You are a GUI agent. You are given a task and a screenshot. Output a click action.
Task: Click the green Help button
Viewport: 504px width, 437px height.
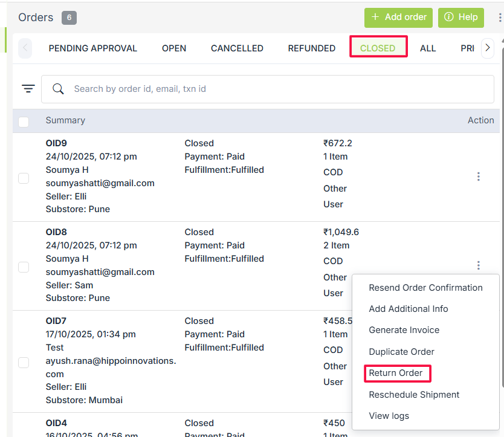tap(460, 18)
